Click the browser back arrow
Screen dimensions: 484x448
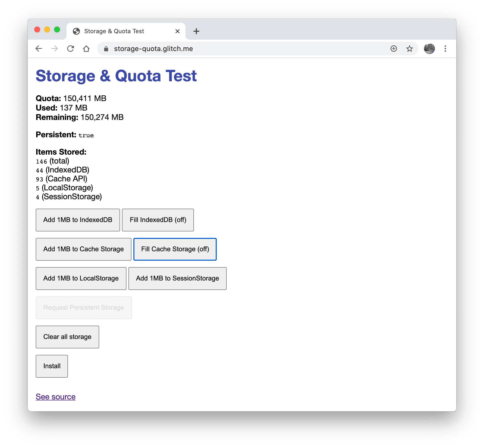pyautogui.click(x=39, y=49)
